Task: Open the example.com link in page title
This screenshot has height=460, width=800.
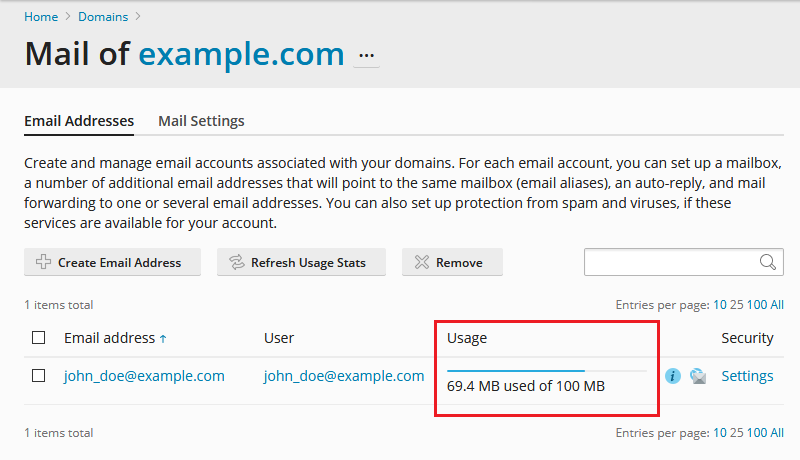Action: click(241, 53)
